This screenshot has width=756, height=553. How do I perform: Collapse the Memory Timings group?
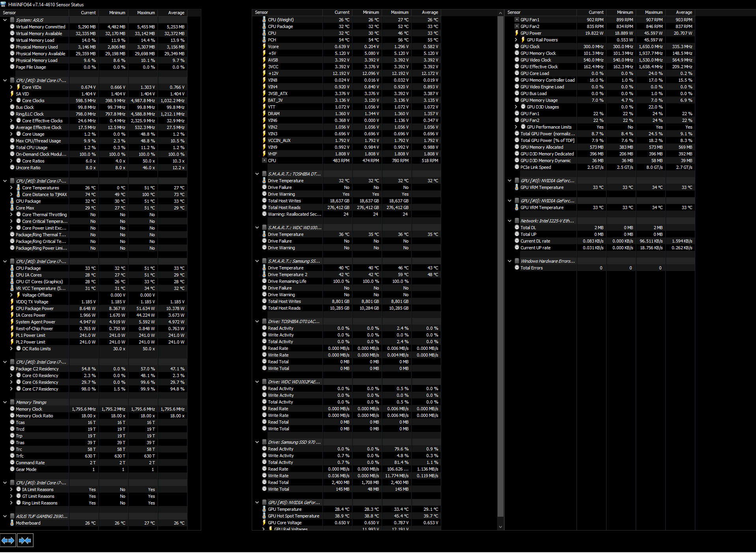click(5, 402)
